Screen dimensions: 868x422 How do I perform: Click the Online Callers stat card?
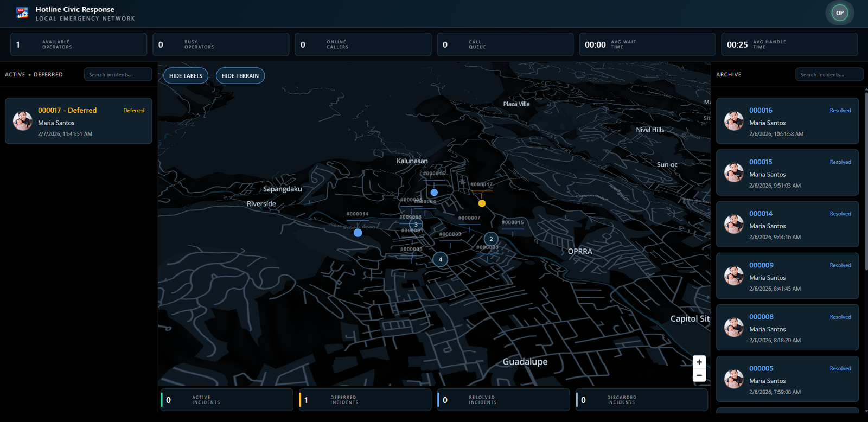point(363,44)
